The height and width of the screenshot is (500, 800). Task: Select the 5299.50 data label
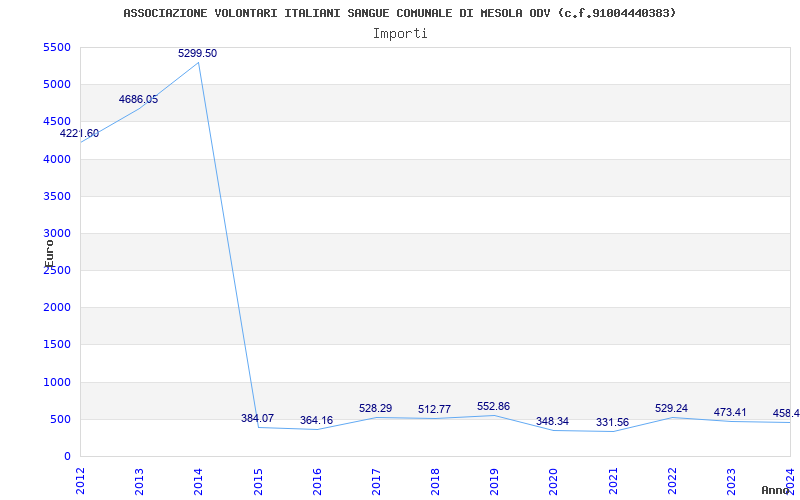click(197, 53)
